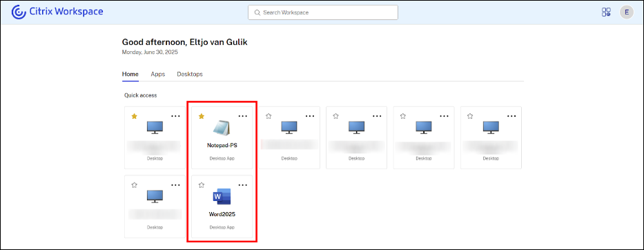Open the Activity Manager icon beside avatar
Viewport: 644px width, 250px height.
coord(606,12)
